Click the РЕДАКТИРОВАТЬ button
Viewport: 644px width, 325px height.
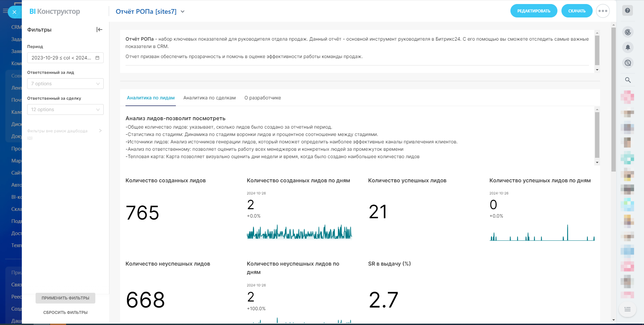pyautogui.click(x=534, y=11)
